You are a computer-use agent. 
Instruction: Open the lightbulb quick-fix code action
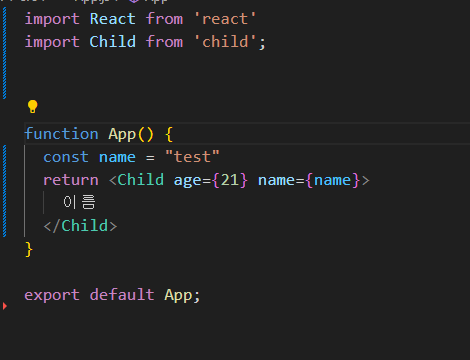coord(32,106)
